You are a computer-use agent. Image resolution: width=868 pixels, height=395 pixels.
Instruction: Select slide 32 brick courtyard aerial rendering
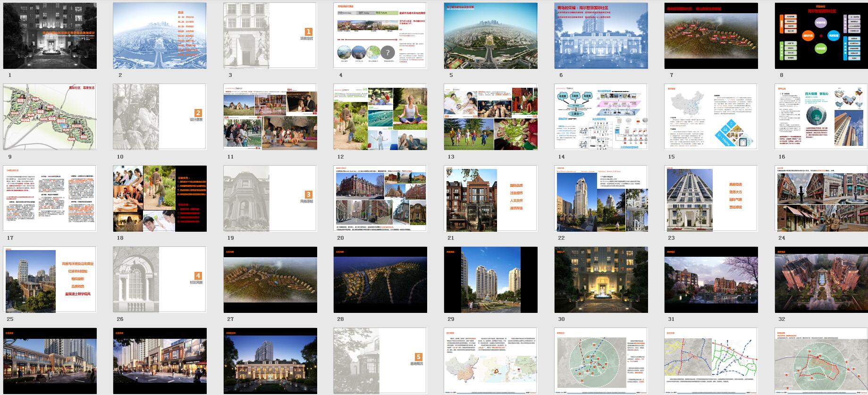tap(821, 279)
